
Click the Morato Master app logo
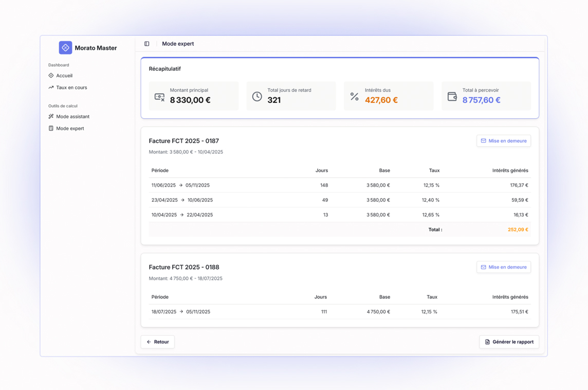click(65, 47)
